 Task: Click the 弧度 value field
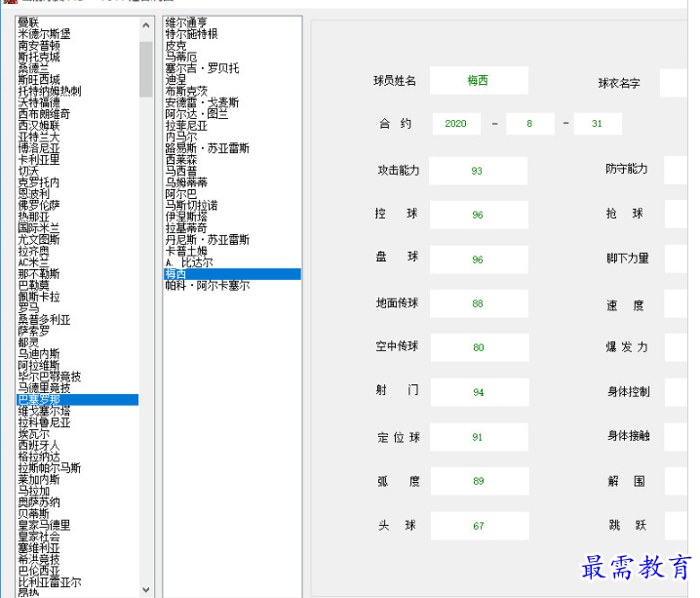point(480,481)
